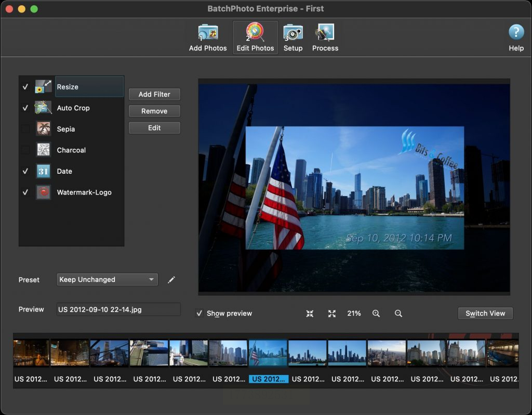This screenshot has height=415, width=532.
Task: Click the expand to actual size icon
Action: click(332, 314)
